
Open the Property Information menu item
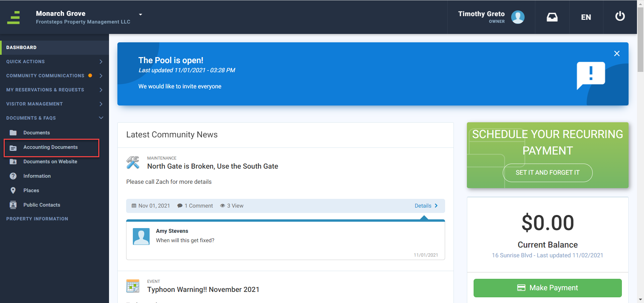[x=37, y=219]
